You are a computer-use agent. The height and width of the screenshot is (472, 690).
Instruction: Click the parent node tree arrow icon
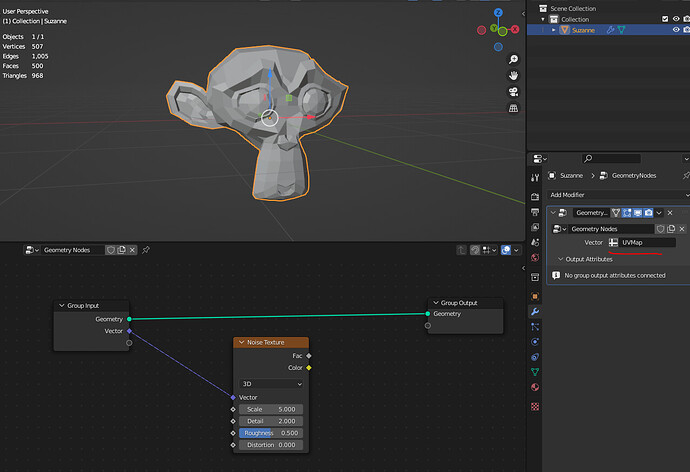[x=461, y=250]
